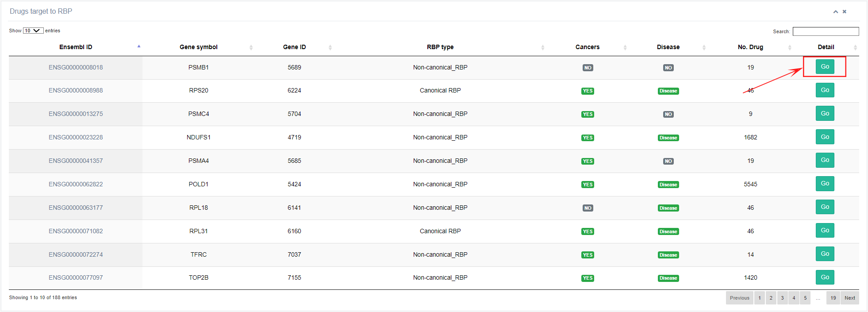This screenshot has height=312, width=868.
Task: Click the Disease badge for NDUFS1
Action: click(668, 138)
